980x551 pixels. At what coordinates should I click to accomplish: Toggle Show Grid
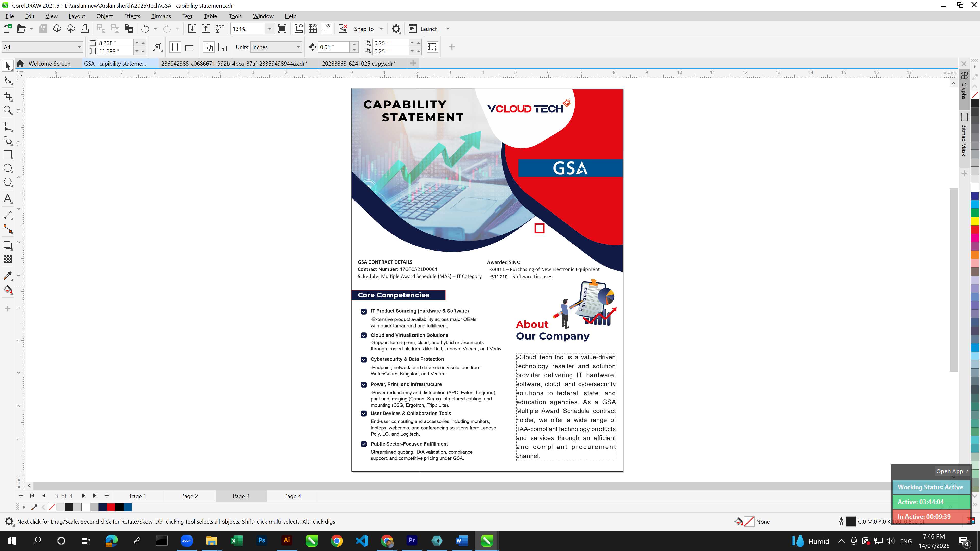pos(313,29)
